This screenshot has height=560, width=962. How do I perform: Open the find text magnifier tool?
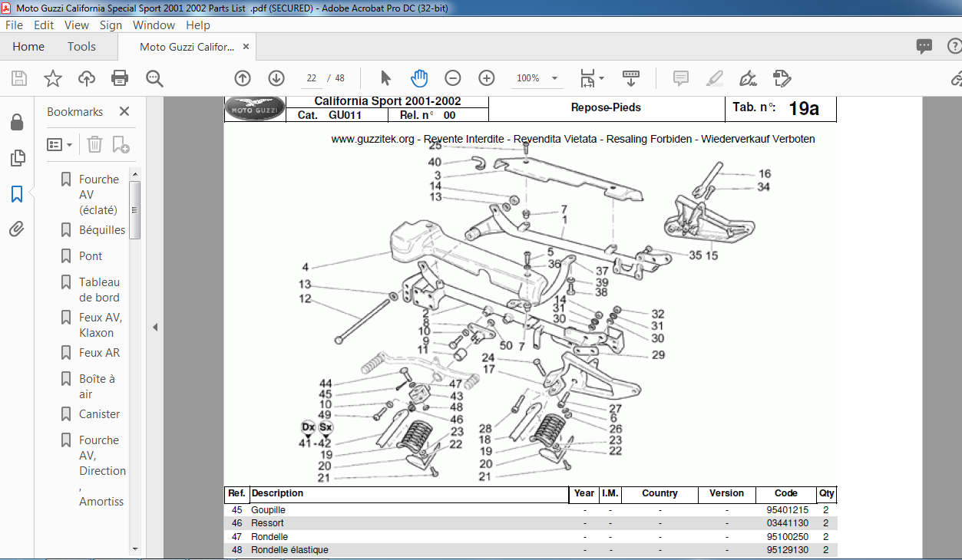point(154,78)
